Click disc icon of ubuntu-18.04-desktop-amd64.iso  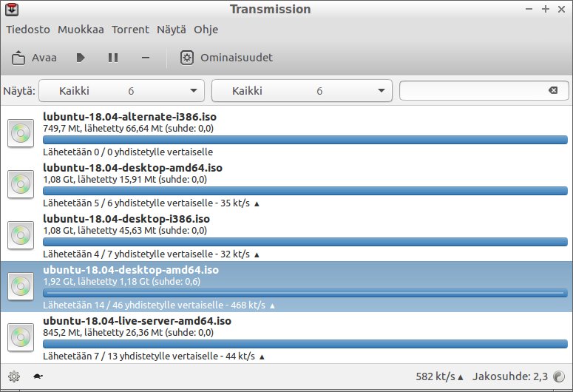pos(21,287)
